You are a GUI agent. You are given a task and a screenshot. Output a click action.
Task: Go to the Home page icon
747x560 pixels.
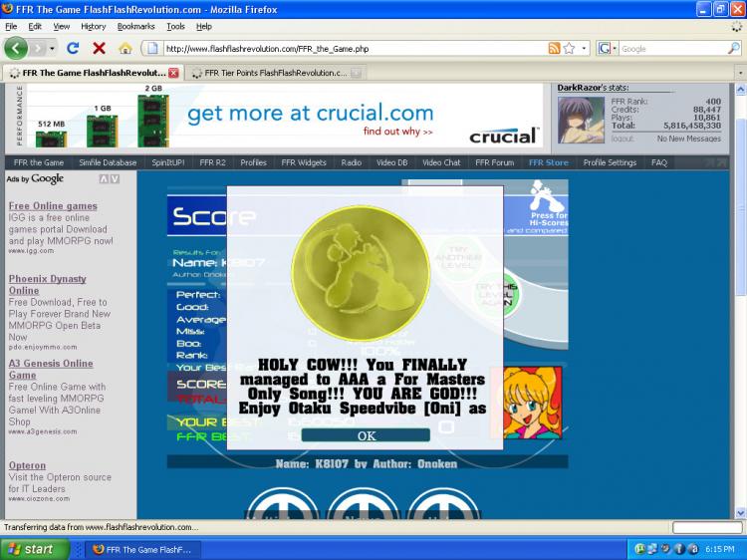point(125,48)
